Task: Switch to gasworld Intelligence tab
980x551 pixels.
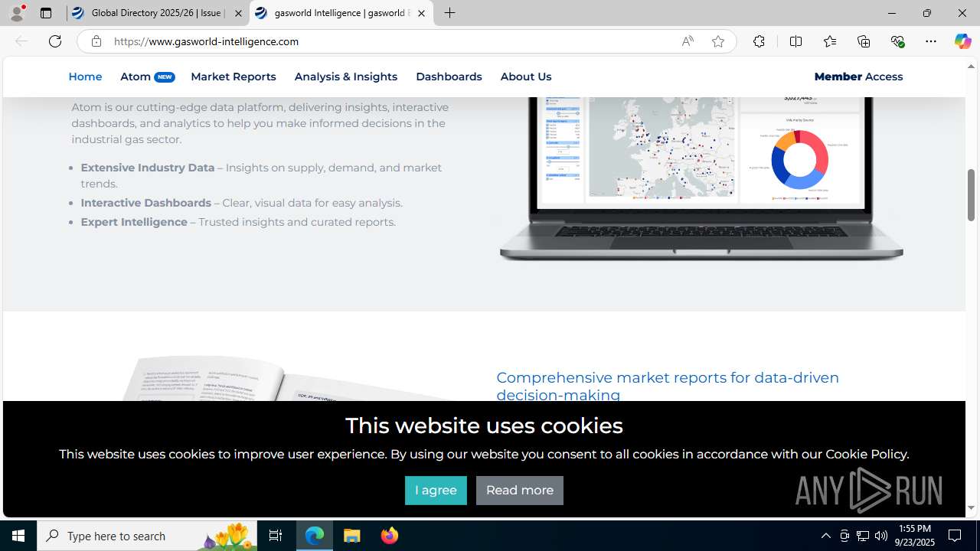Action: 341,13
